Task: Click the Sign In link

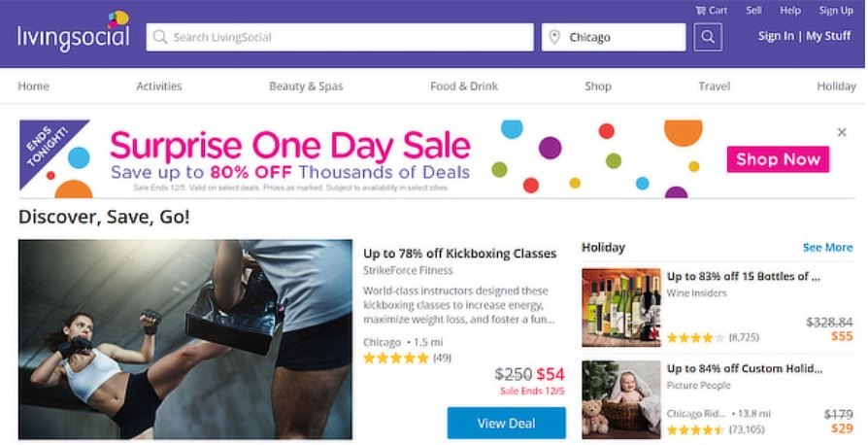Action: pyautogui.click(x=776, y=36)
